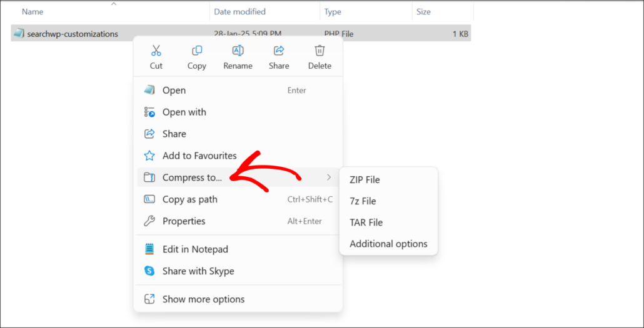Choose Edit in Notepad
Screen dimensions: 644x328
[238, 249]
